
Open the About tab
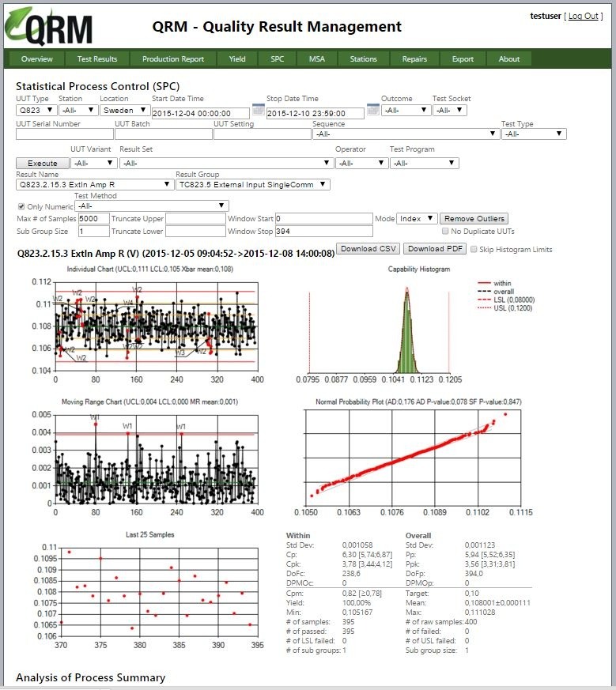[509, 59]
